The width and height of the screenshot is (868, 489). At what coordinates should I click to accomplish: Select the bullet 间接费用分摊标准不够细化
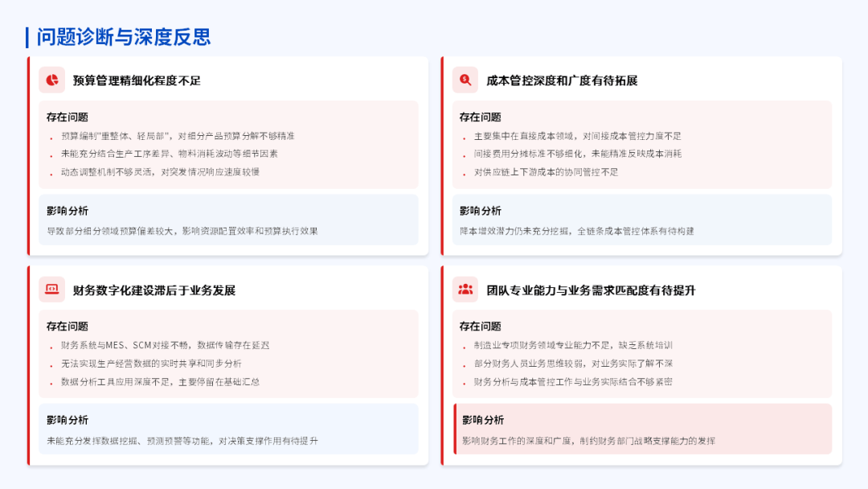point(577,154)
